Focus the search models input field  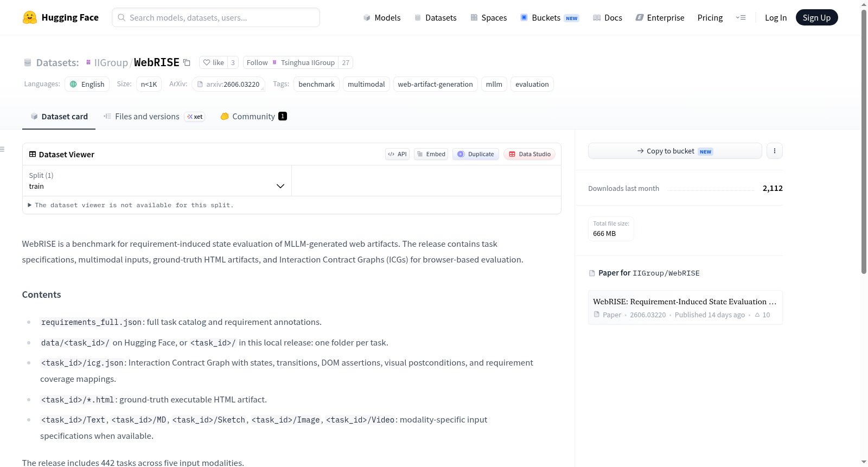[x=216, y=17]
